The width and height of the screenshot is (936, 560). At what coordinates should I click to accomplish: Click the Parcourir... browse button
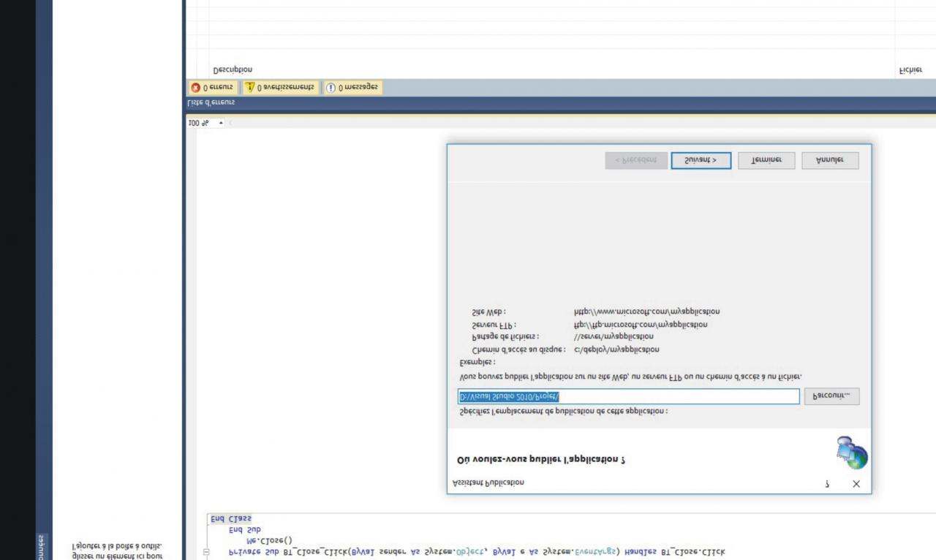point(831,396)
